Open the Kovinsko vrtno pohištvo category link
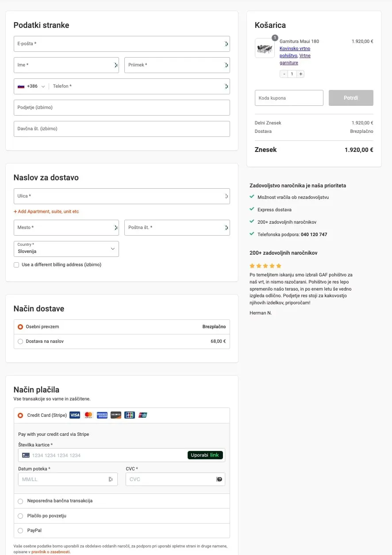 295,52
